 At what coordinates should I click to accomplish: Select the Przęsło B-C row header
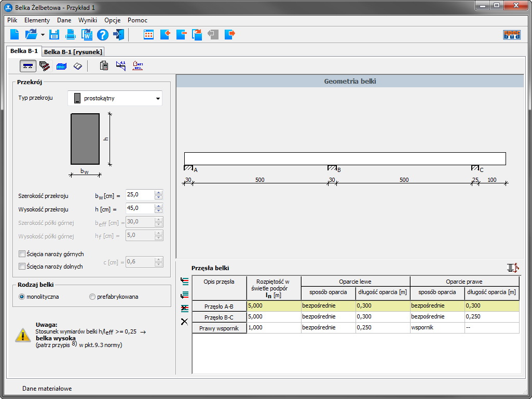[x=219, y=317]
